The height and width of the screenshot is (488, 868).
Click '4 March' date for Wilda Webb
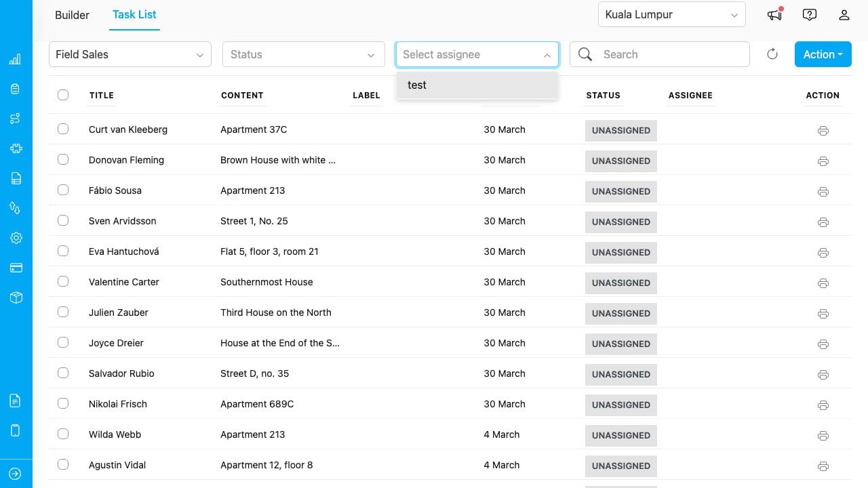(x=502, y=434)
